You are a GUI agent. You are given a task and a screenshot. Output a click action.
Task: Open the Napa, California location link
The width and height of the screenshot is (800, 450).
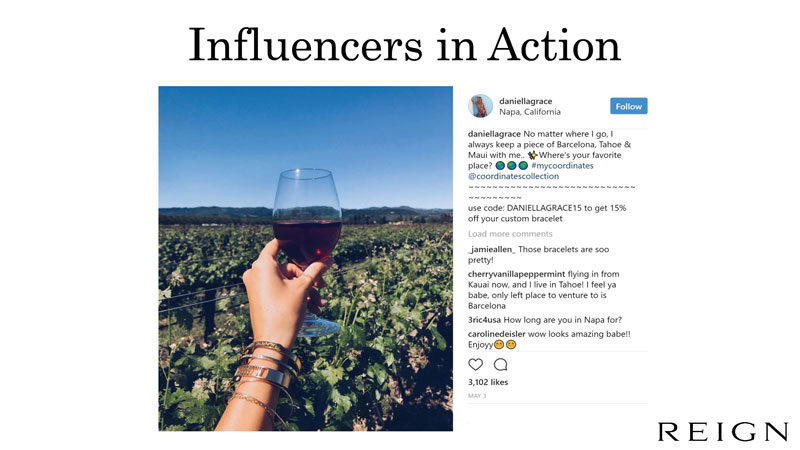coord(530,112)
